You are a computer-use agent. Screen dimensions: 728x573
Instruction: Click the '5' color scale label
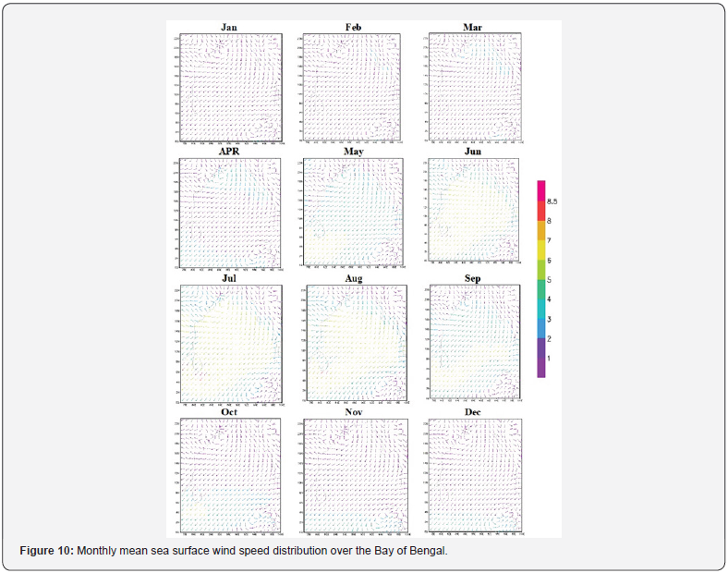[x=550, y=280]
